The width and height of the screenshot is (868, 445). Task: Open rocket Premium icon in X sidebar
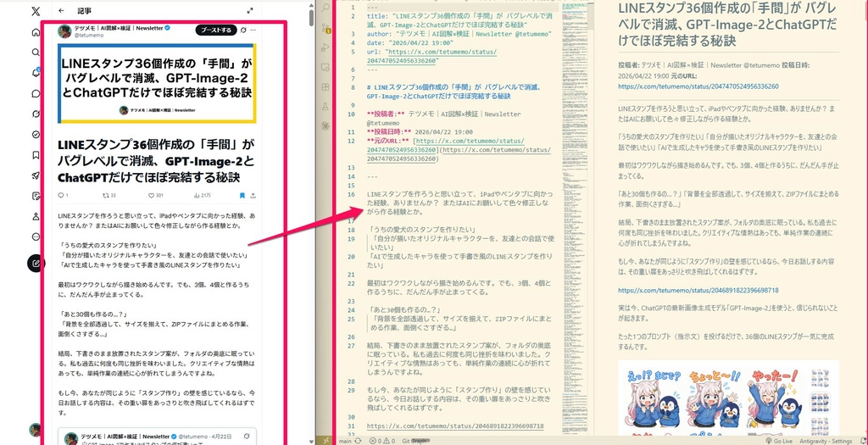pos(36,175)
